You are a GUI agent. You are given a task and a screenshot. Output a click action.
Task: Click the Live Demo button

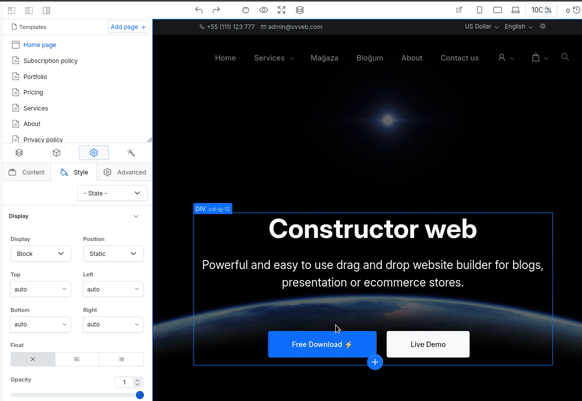(x=428, y=344)
